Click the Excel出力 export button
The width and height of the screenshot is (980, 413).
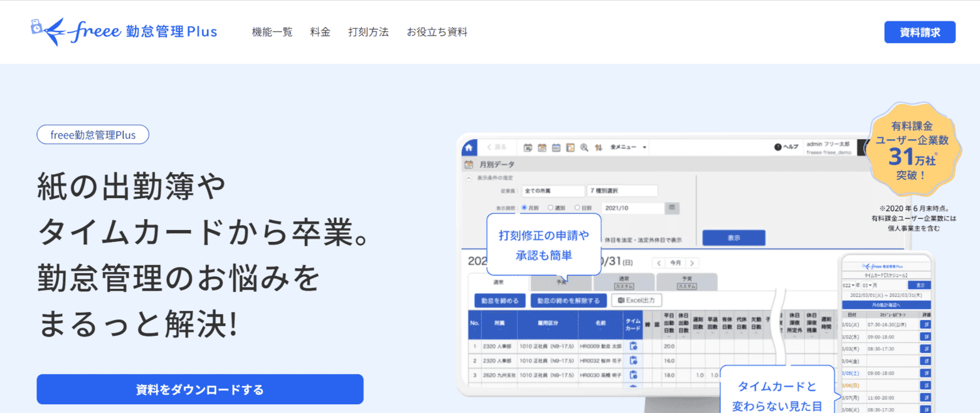[x=636, y=301]
